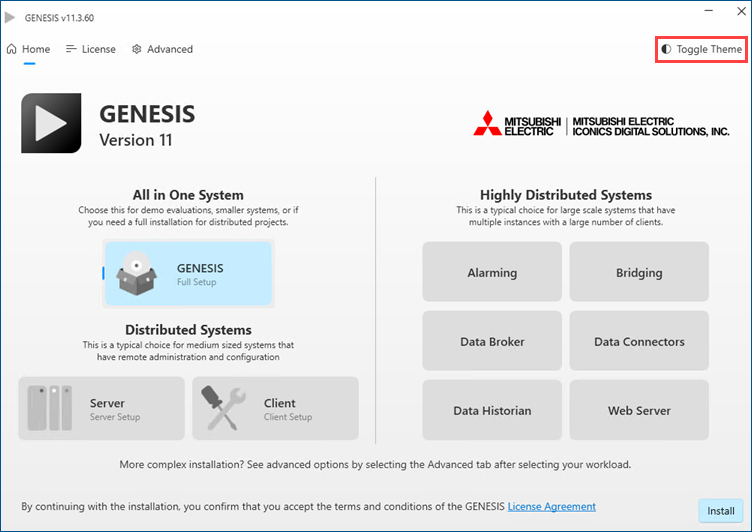This screenshot has width=752, height=532.
Task: Pick the Data Connectors tile
Action: (639, 341)
